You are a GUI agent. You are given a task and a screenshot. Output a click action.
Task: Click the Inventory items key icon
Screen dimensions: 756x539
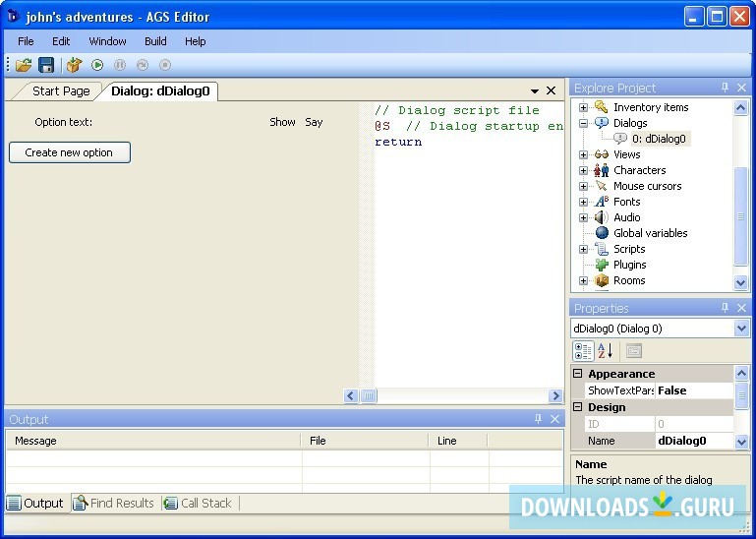tap(602, 106)
